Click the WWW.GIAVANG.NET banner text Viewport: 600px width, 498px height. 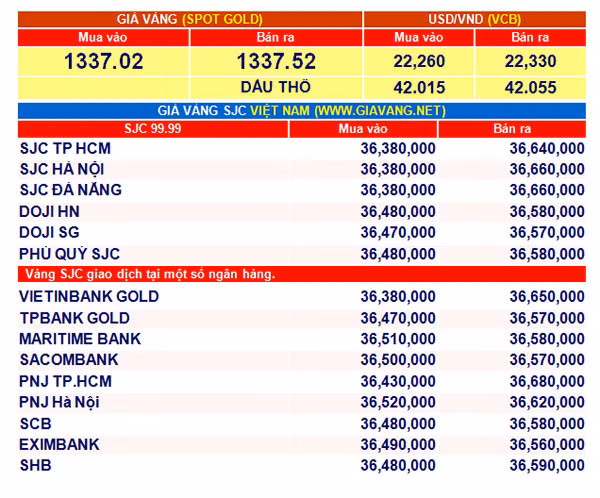coord(380,111)
